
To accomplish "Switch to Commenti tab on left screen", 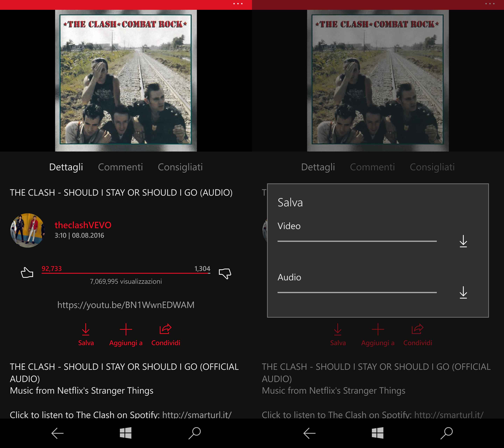I will (120, 167).
